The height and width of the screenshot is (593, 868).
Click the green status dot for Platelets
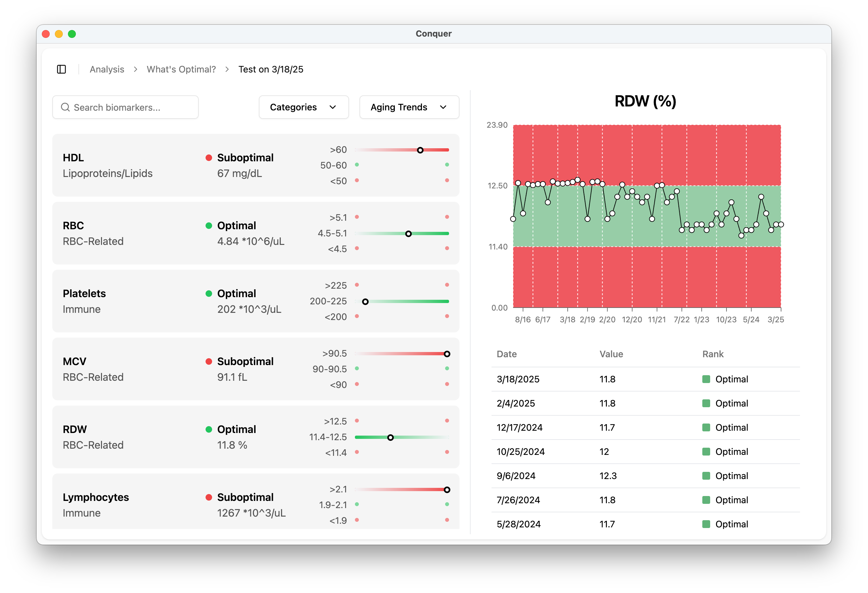(x=209, y=294)
